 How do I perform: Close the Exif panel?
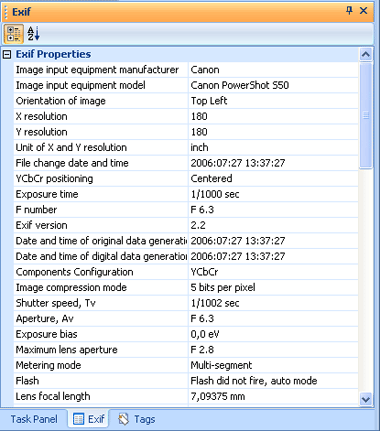coord(363,11)
